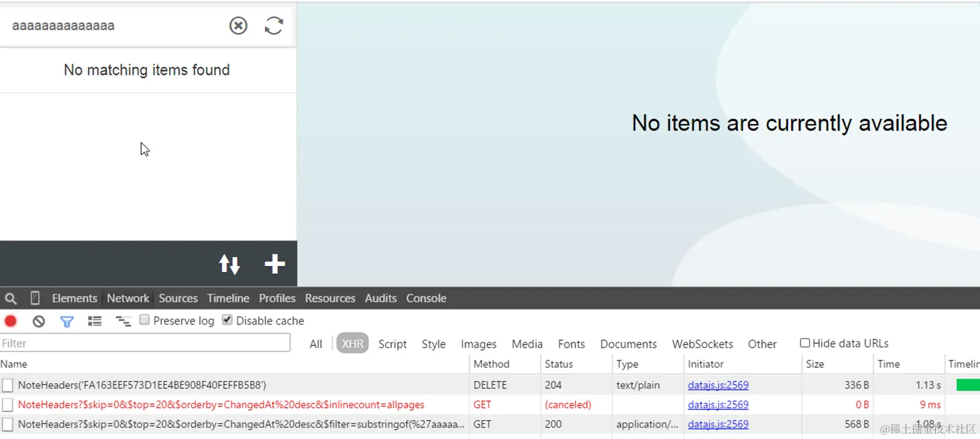
Task: Open the sort icon with up/down arrows
Action: (229, 264)
